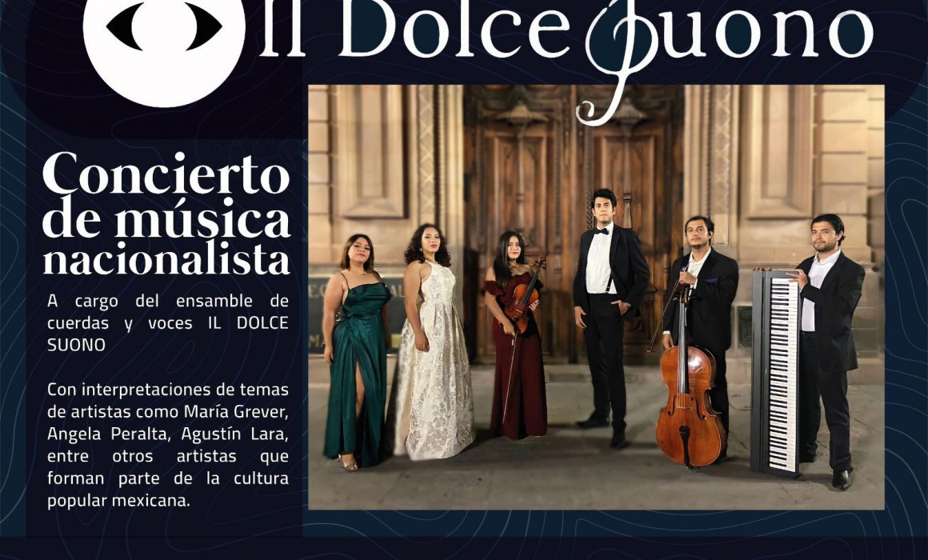Click the text 'popular mexicana.'
This screenshot has height=560, width=928.
pos(119,501)
